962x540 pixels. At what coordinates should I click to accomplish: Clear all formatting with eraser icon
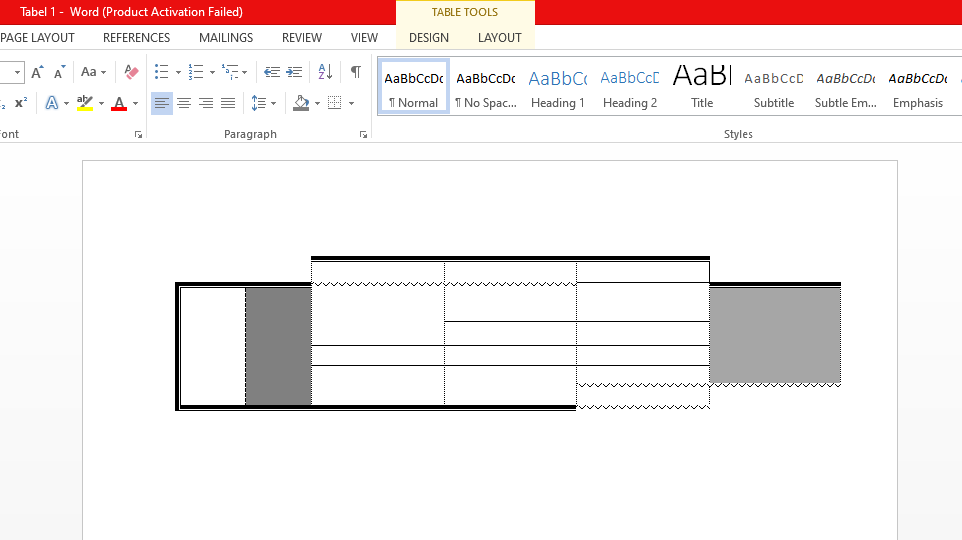(x=131, y=72)
